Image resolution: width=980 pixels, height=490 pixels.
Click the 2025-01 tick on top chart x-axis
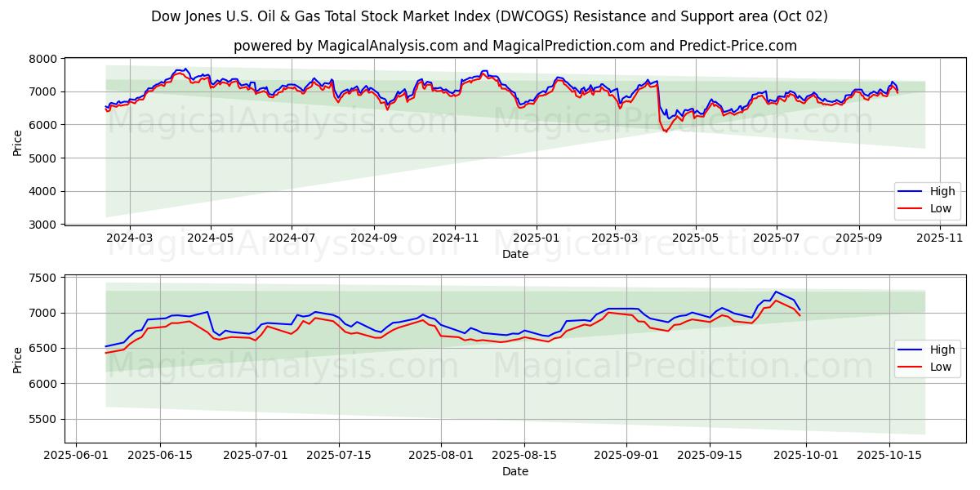point(536,238)
